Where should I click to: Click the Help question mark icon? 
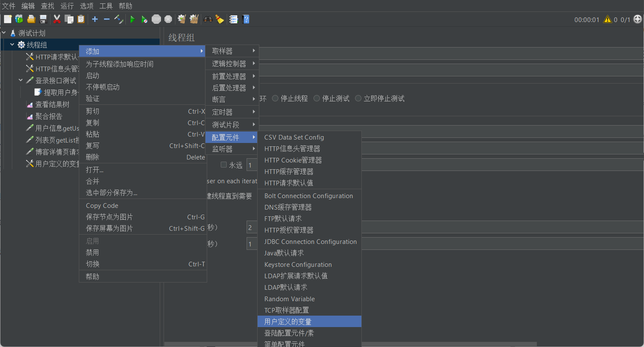pos(246,19)
